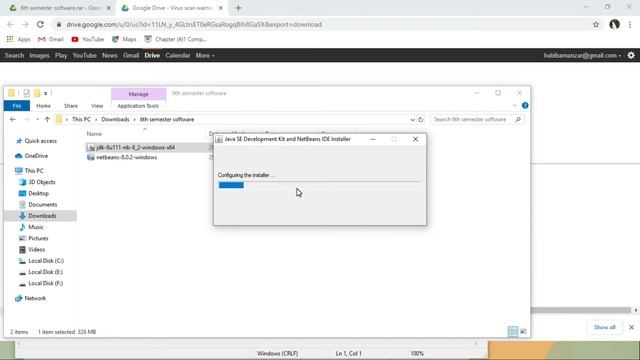This screenshot has width=640, height=360.
Task: Open Downloads in sidebar
Action: (42, 216)
